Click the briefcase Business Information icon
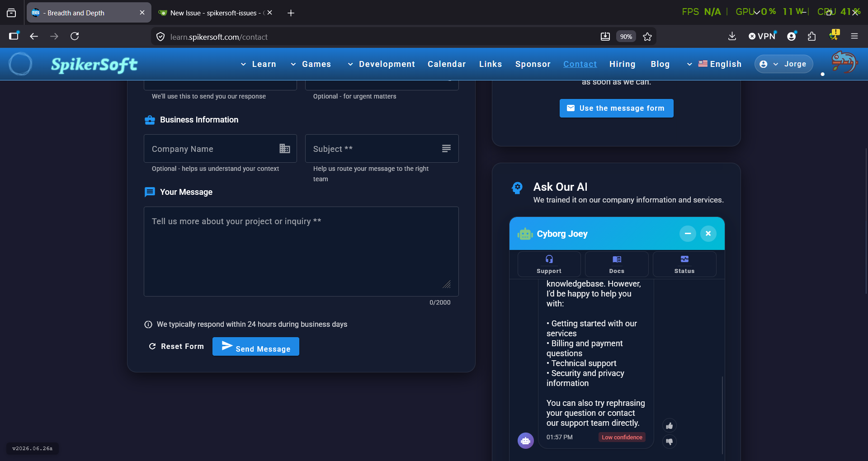 [x=150, y=120]
